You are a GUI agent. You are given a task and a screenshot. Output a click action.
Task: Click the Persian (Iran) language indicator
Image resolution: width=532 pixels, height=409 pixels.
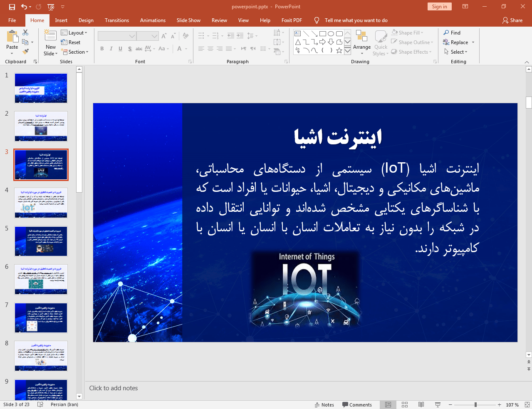(x=64, y=404)
